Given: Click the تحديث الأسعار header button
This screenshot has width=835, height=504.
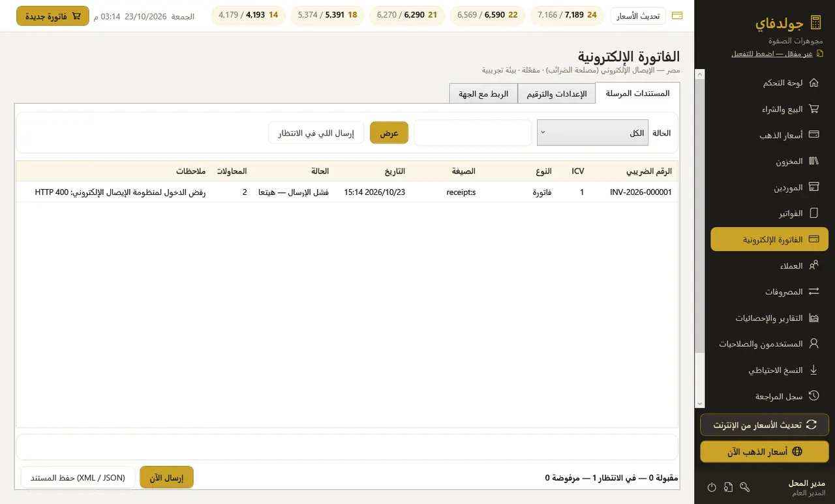Looking at the screenshot, I should (x=639, y=16).
